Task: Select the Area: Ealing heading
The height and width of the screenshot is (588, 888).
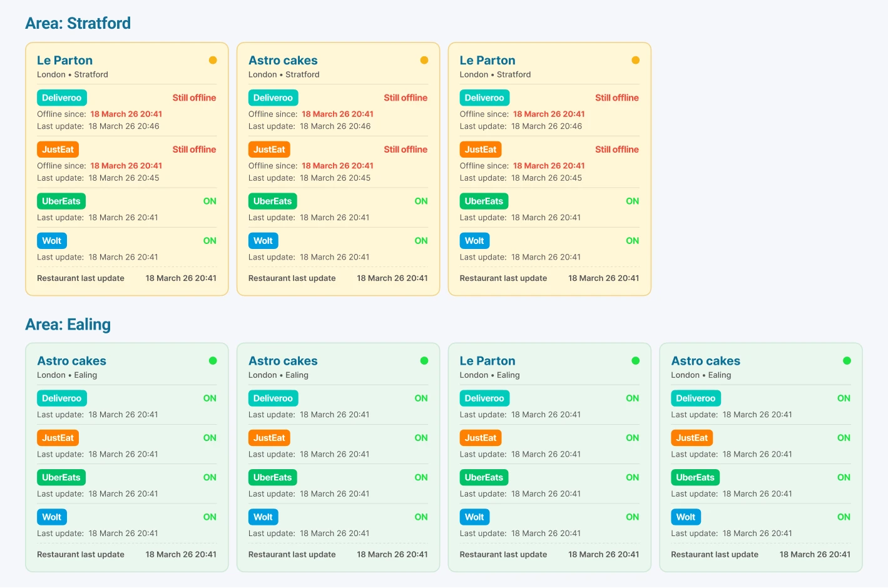Action: pos(68,324)
